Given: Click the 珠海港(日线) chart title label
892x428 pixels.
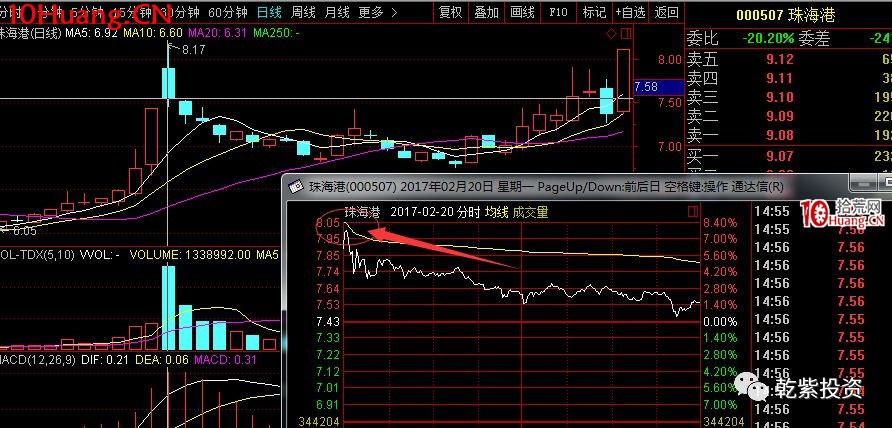Looking at the screenshot, I should pyautogui.click(x=31, y=34).
